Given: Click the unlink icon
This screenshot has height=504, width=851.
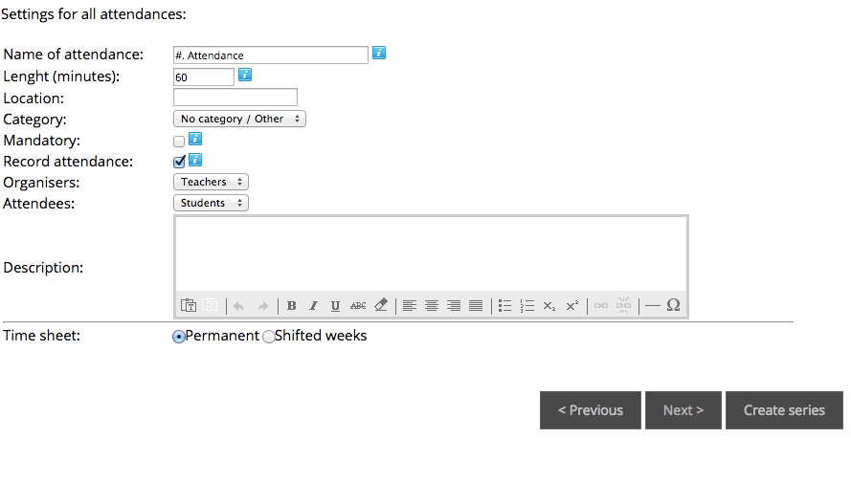Looking at the screenshot, I should [623, 305].
